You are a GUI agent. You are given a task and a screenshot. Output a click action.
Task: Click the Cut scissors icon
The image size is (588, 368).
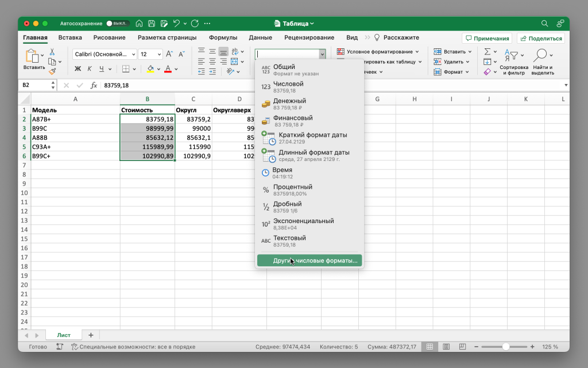[52, 52]
